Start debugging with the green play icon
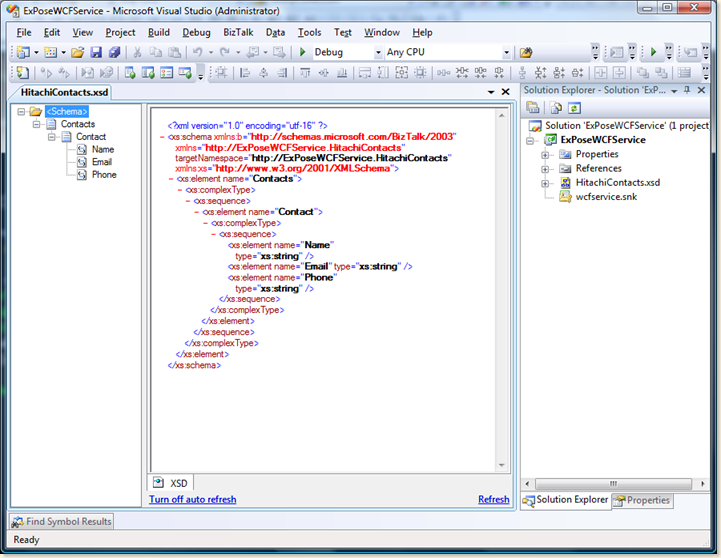 tap(303, 52)
